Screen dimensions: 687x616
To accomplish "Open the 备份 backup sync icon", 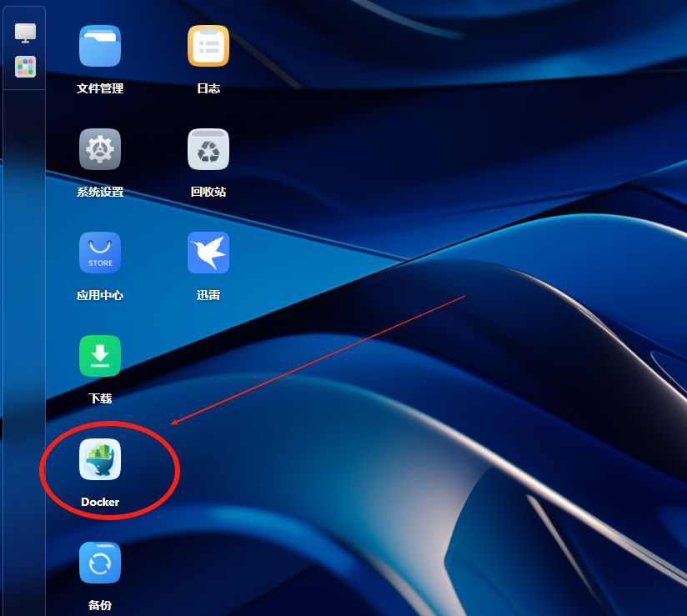I will tap(100, 563).
